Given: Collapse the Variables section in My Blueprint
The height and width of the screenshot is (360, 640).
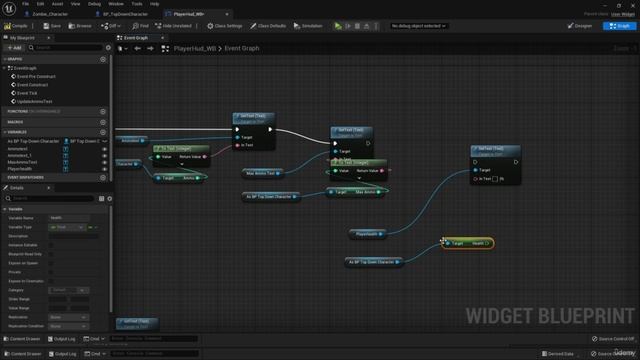Looking at the screenshot, I should [5, 132].
